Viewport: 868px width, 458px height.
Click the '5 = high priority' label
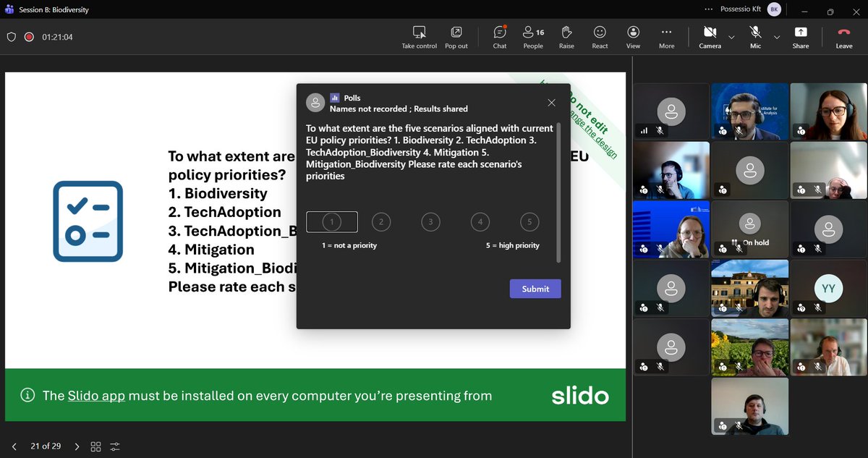coord(513,245)
